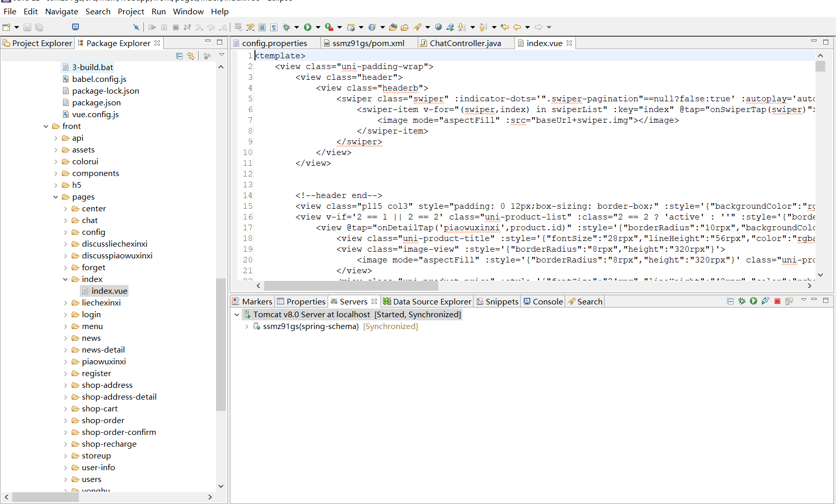Click the Debug bug icon in main toolbar
The image size is (836, 504).
tap(286, 27)
